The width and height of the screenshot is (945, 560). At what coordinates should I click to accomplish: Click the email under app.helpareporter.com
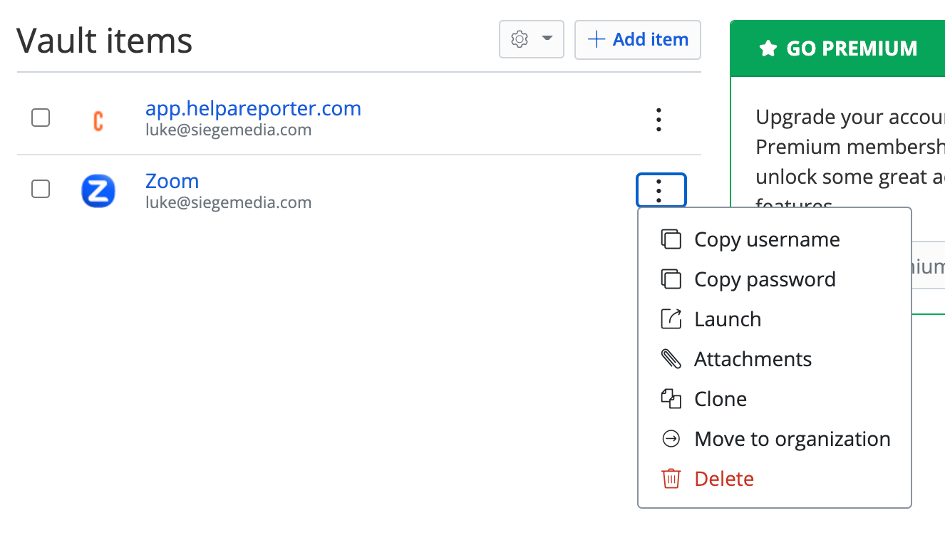229,130
